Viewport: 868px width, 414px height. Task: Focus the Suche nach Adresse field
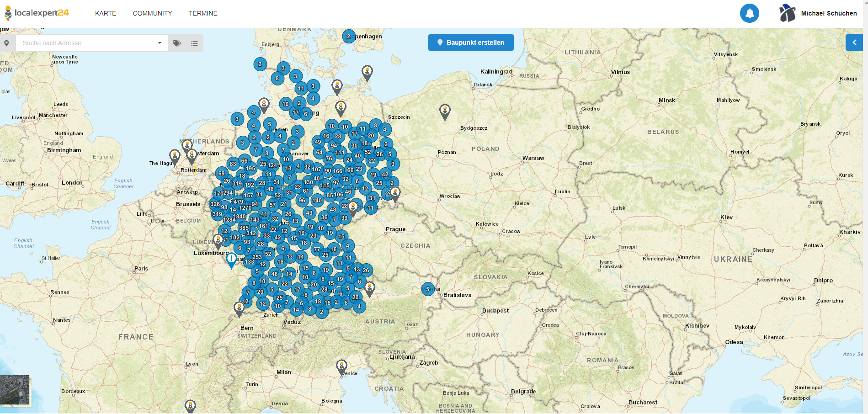[x=87, y=43]
